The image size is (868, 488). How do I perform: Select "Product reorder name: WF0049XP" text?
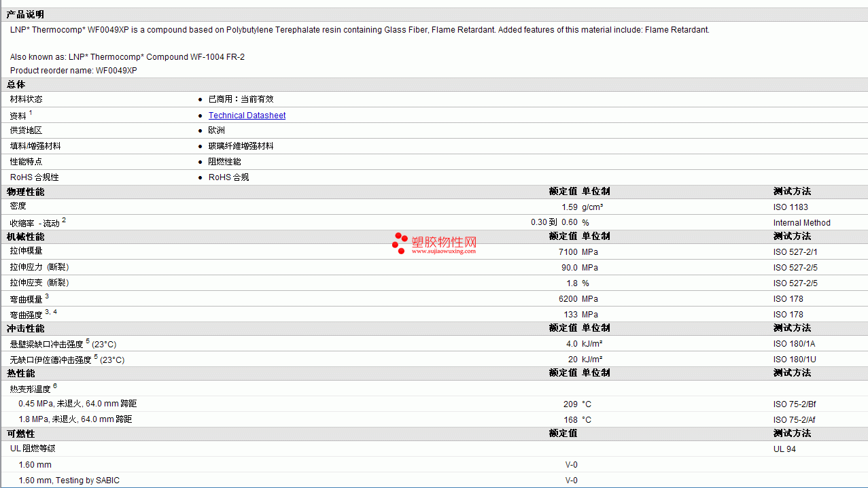(x=73, y=71)
